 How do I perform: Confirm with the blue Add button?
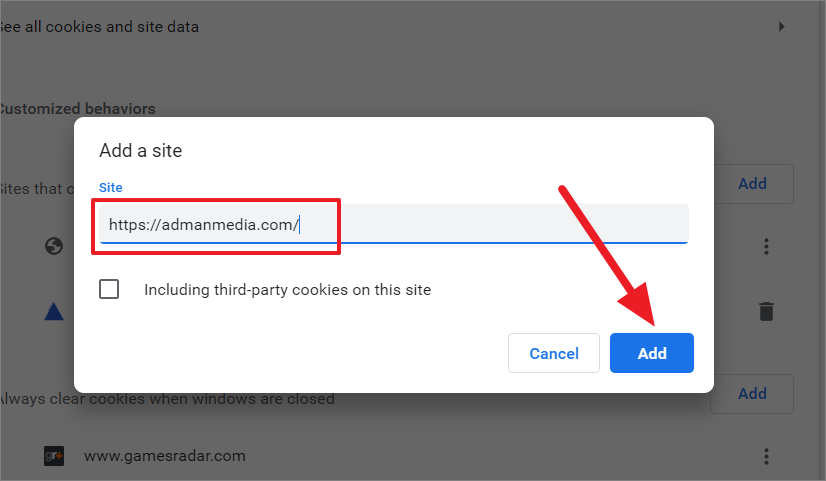coord(652,353)
